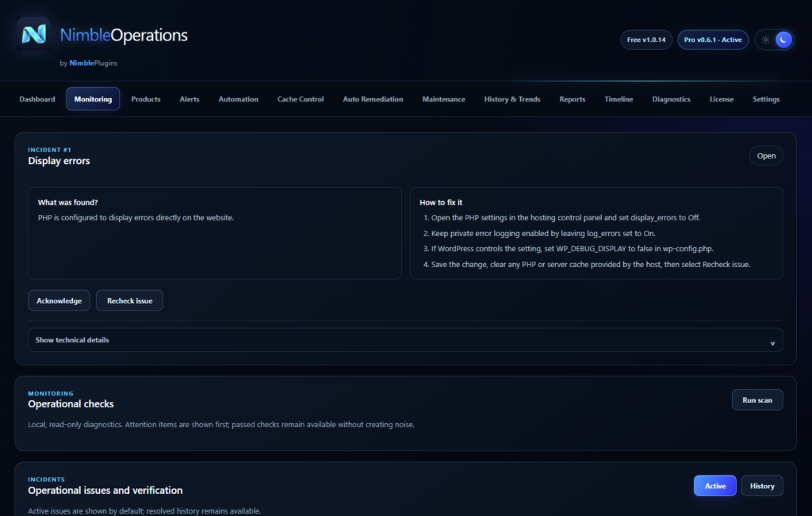812x516 pixels.
Task: Navigate to Auto Remediation tab
Action: 373,99
